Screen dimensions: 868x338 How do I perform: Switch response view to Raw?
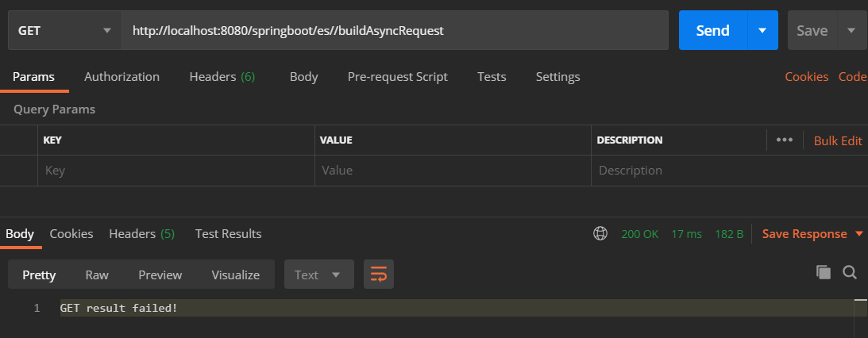pos(97,275)
